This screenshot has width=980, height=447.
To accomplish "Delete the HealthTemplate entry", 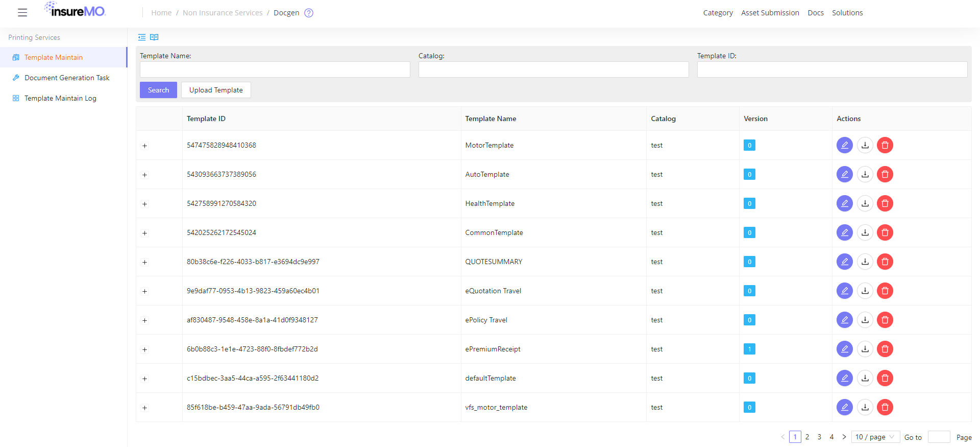I will coord(885,203).
